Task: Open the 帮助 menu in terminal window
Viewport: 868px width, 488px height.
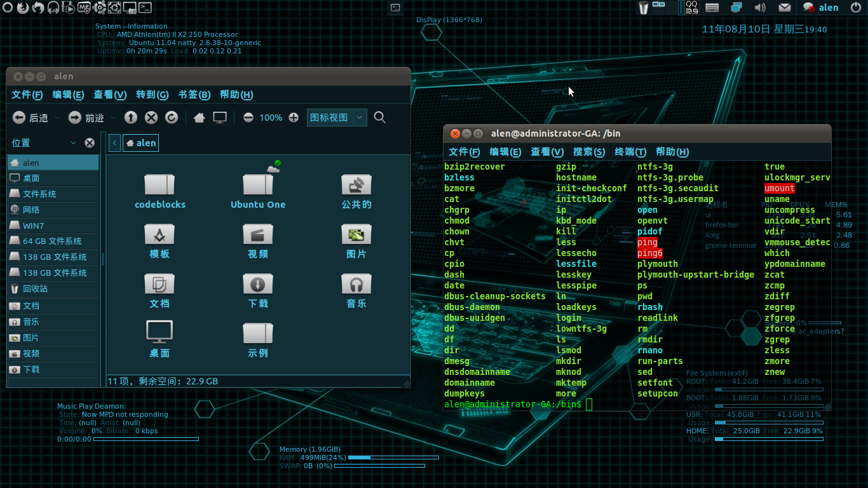Action: (x=672, y=152)
